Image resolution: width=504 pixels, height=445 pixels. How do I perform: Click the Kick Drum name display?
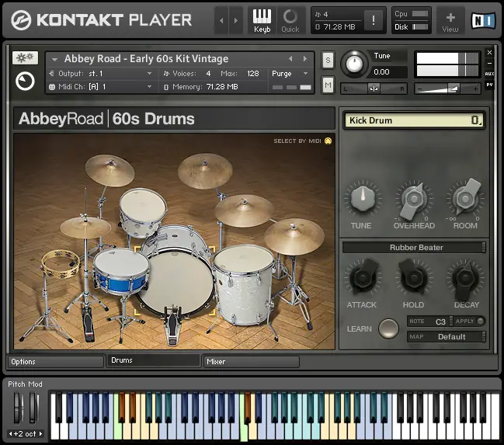pos(414,120)
